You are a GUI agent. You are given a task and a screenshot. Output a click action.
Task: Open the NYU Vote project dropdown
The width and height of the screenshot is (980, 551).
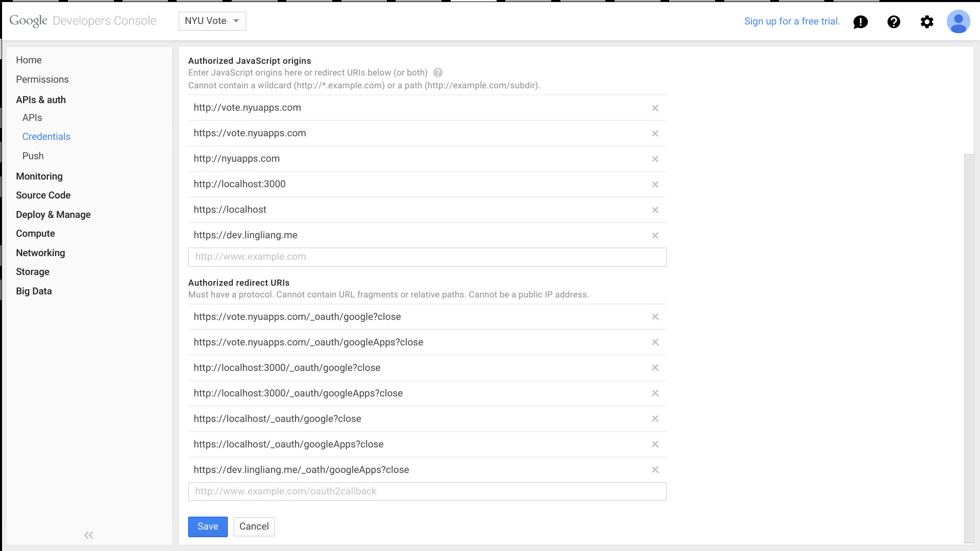(x=212, y=21)
